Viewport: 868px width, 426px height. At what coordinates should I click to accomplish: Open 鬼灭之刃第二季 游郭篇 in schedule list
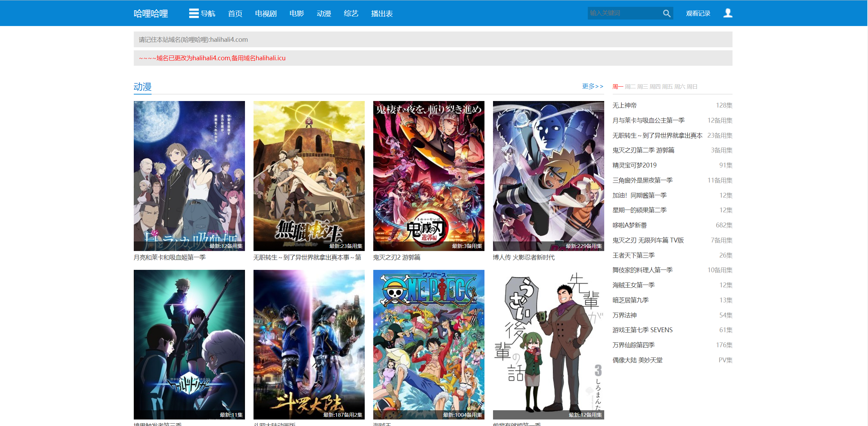tap(644, 150)
